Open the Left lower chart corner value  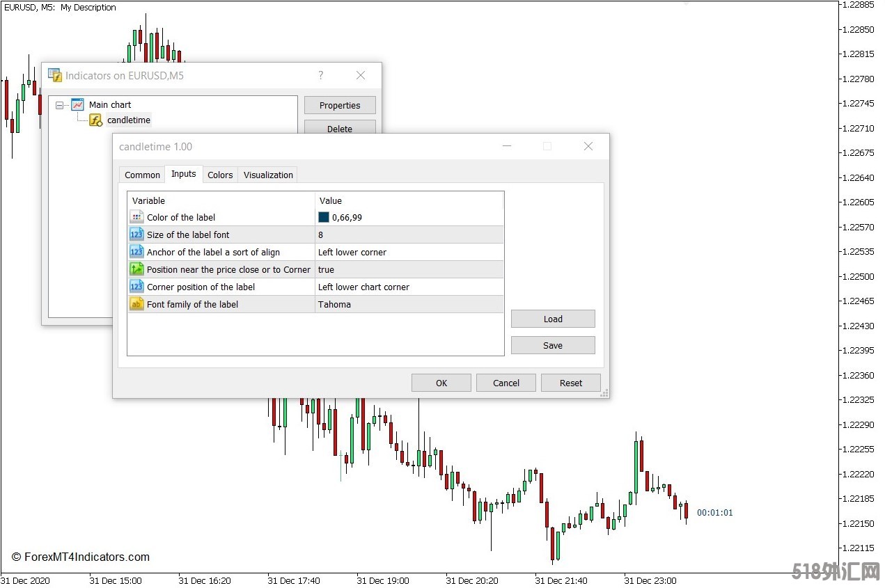409,287
